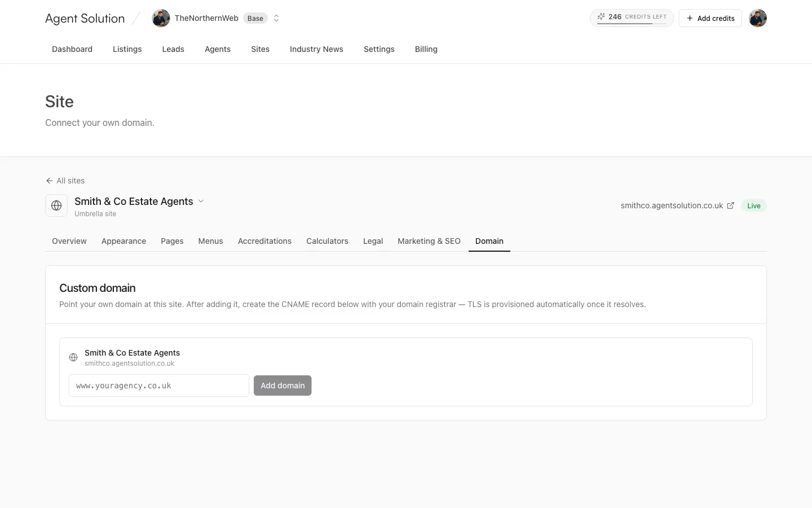Open Sites in the main navigation

point(260,49)
